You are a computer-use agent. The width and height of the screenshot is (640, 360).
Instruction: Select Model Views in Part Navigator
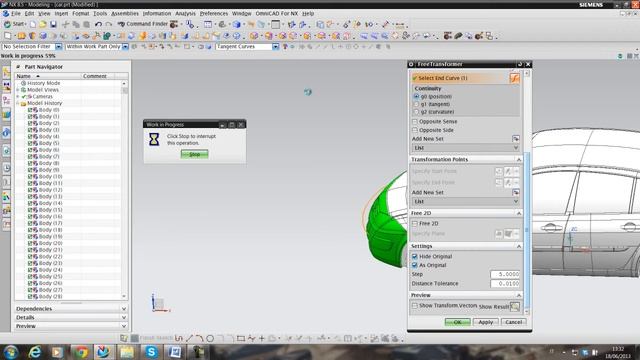click(43, 90)
